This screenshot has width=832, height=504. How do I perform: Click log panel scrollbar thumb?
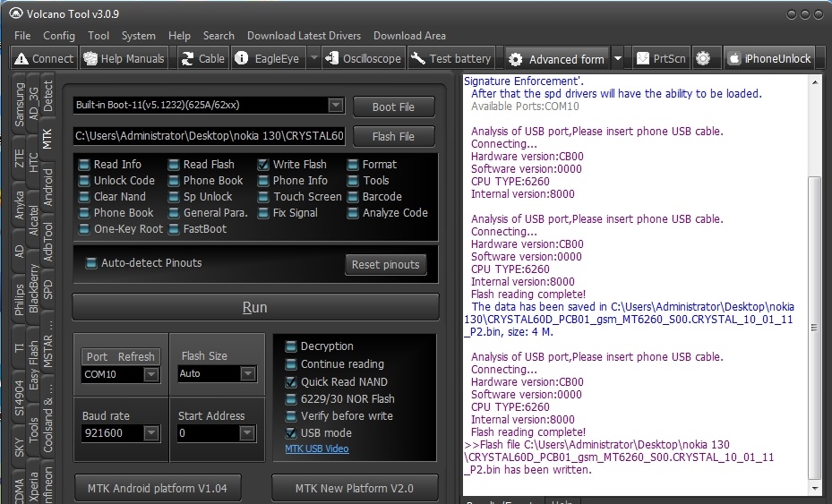(814, 328)
